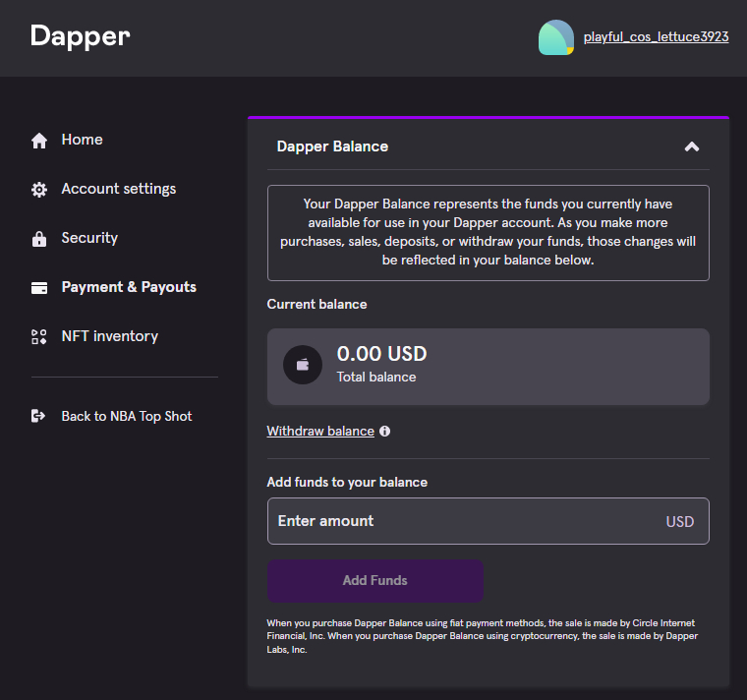
Task: Click the Add Funds button
Action: point(375,581)
